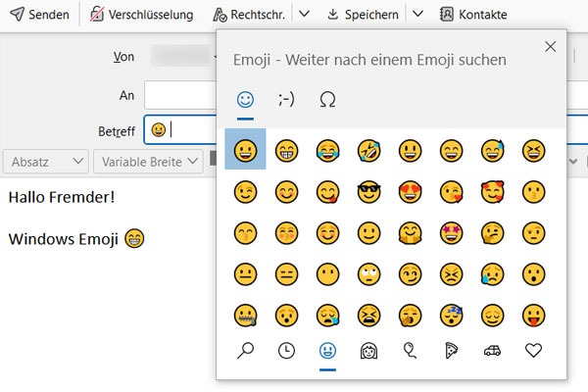The width and height of the screenshot is (588, 392).
Task: Open the emoji search magnifier
Action: point(245,351)
